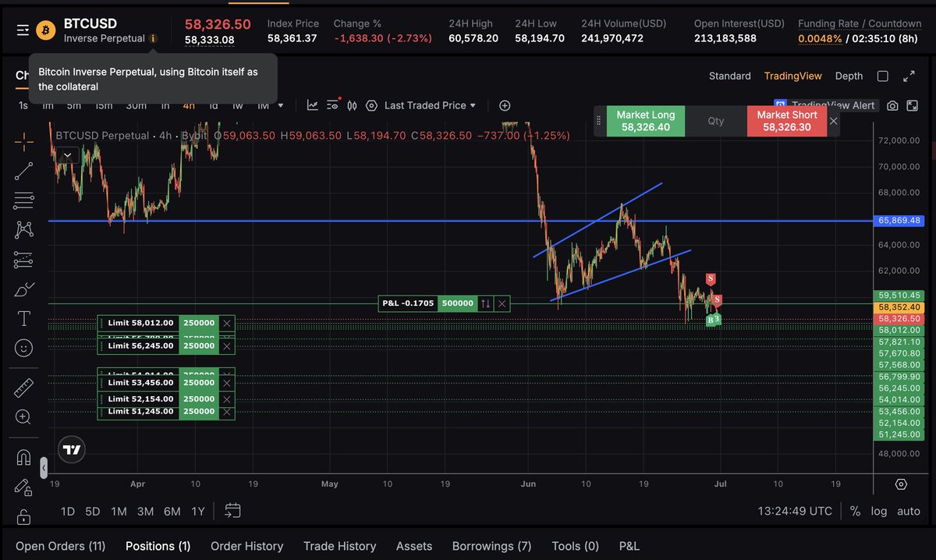Open the P&L tab
This screenshot has width=936, height=560.
coord(629,546)
